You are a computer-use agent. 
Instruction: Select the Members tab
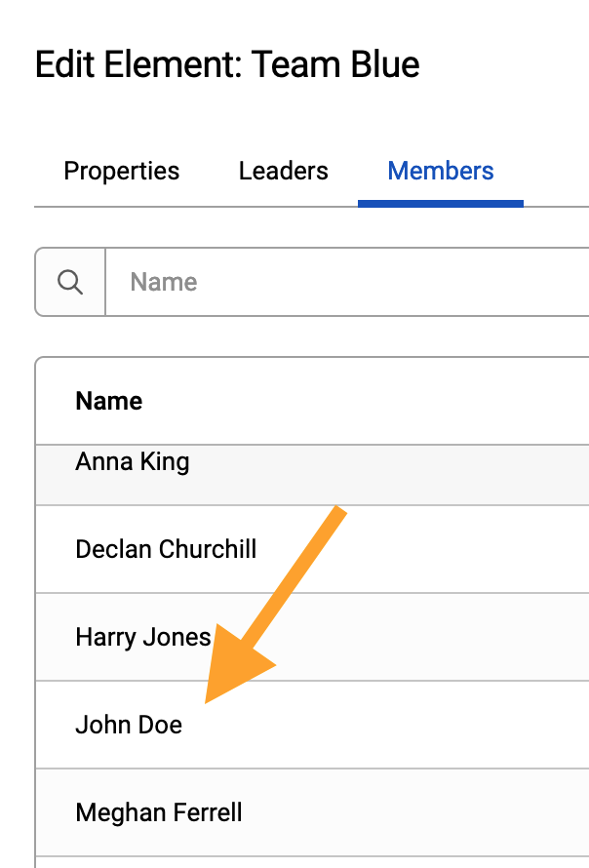click(x=441, y=171)
